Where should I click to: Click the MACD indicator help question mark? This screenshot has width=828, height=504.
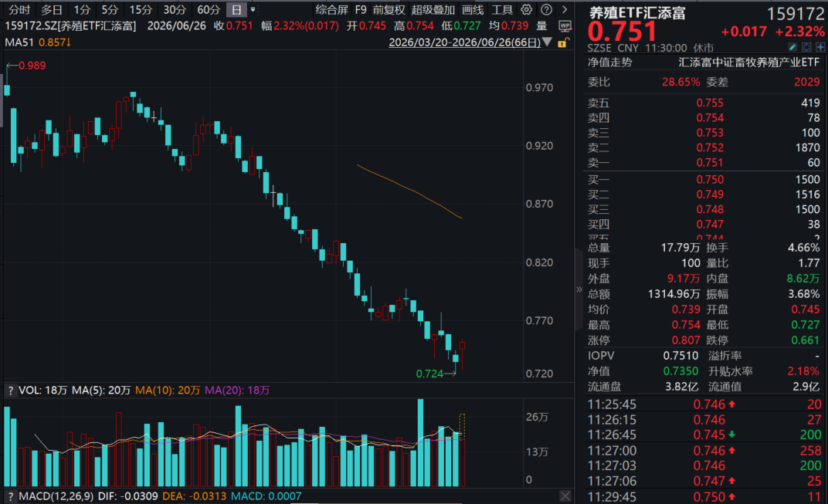coord(10,496)
